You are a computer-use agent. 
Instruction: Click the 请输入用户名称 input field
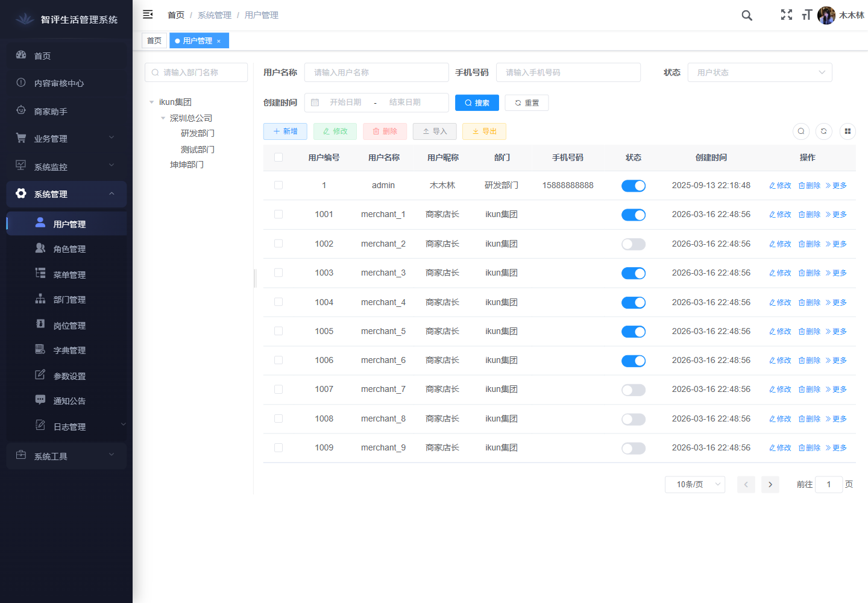pos(377,72)
